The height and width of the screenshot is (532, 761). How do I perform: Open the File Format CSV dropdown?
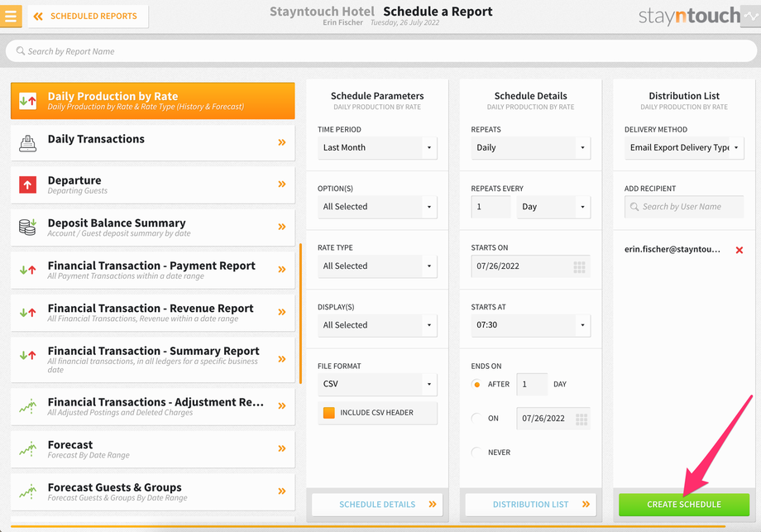(377, 384)
